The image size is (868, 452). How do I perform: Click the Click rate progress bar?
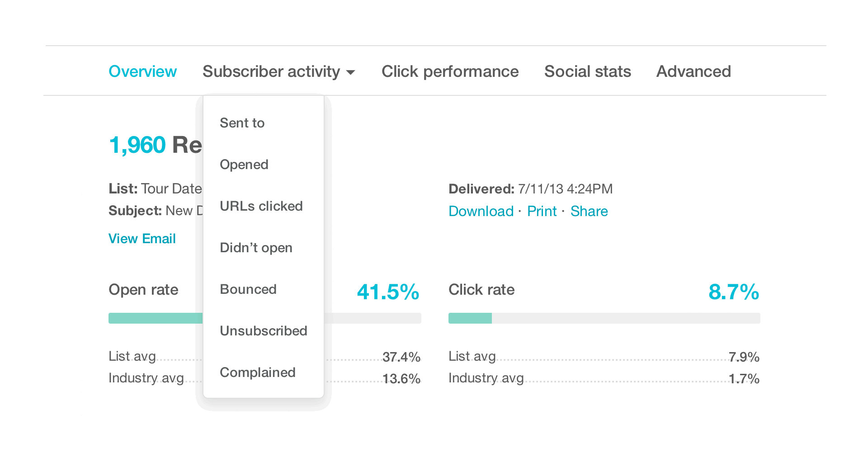pyautogui.click(x=604, y=318)
